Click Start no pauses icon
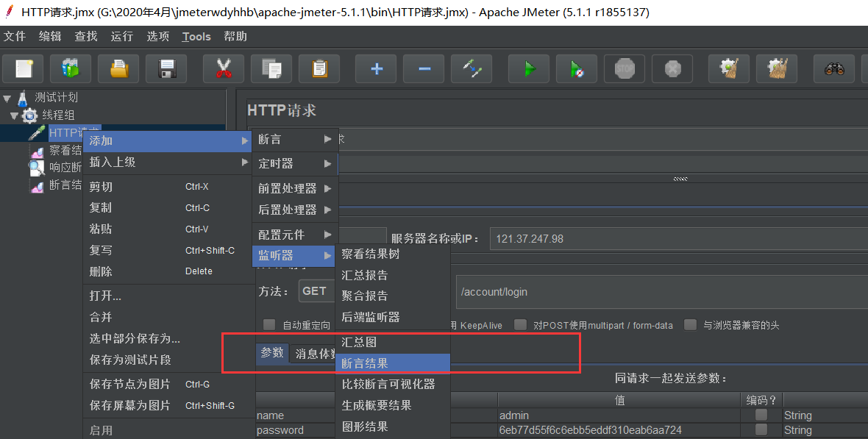 577,68
